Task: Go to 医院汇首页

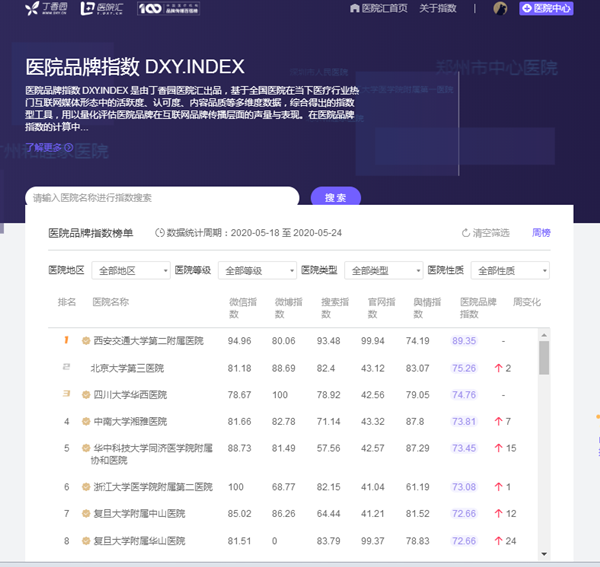Action: click(x=379, y=8)
